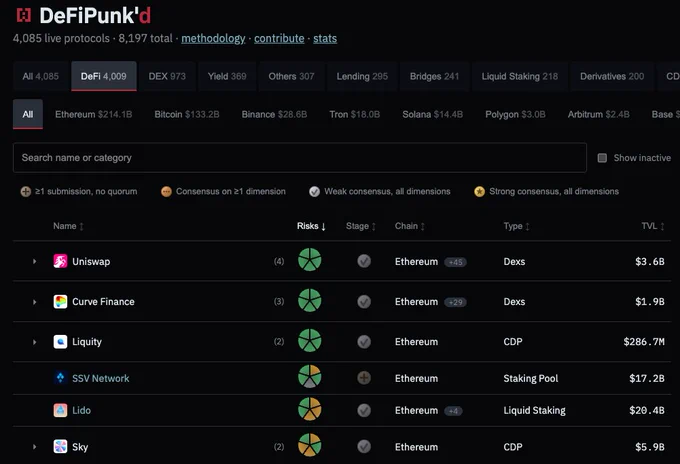The width and height of the screenshot is (680, 464).
Task: Sort the table by Chain column
Action: point(410,226)
